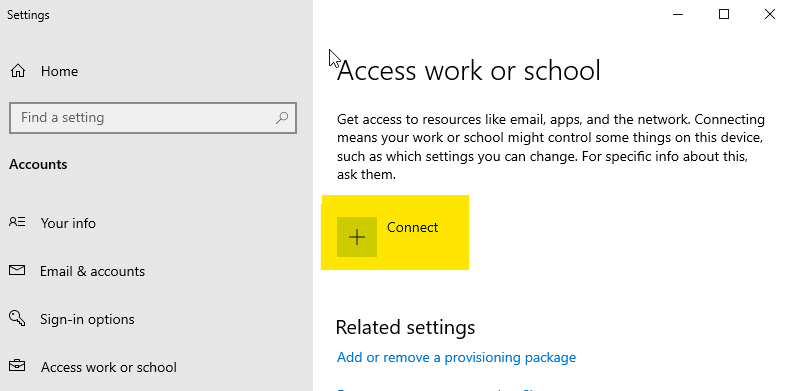The image size is (793, 391).
Task: Focus the Find a setting field
Action: 153,118
